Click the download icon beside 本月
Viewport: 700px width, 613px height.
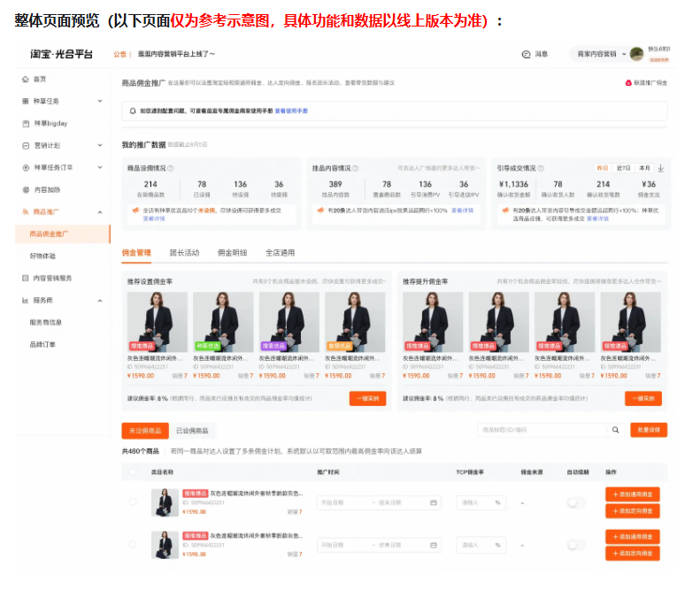point(661,167)
